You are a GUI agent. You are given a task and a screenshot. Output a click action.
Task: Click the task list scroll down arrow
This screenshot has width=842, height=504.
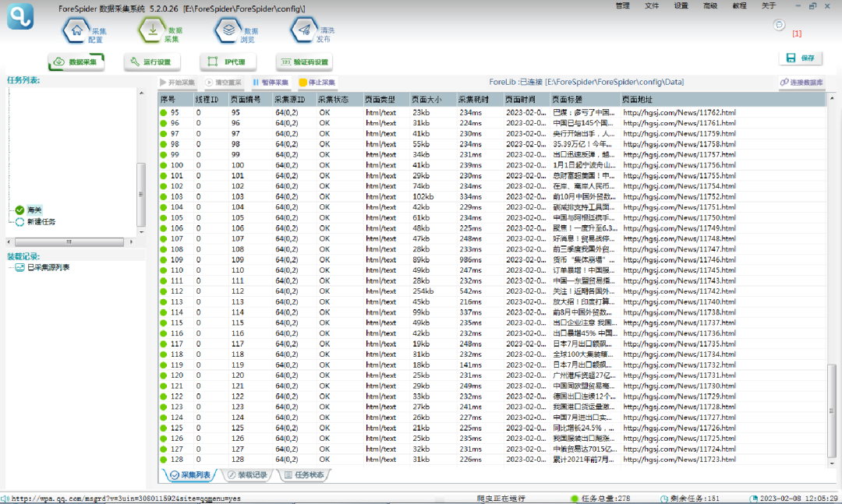(141, 232)
